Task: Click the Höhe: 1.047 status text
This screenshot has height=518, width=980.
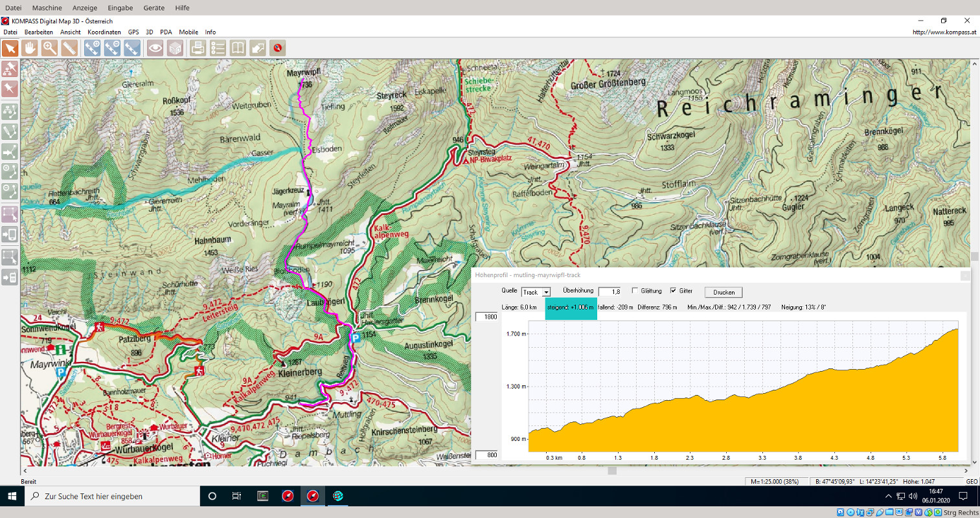Action: (919, 481)
